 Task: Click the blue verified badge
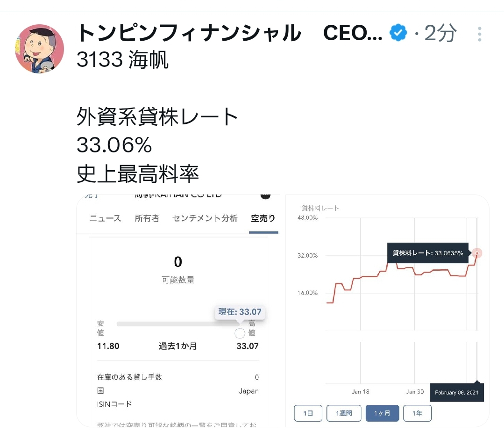coord(398,33)
